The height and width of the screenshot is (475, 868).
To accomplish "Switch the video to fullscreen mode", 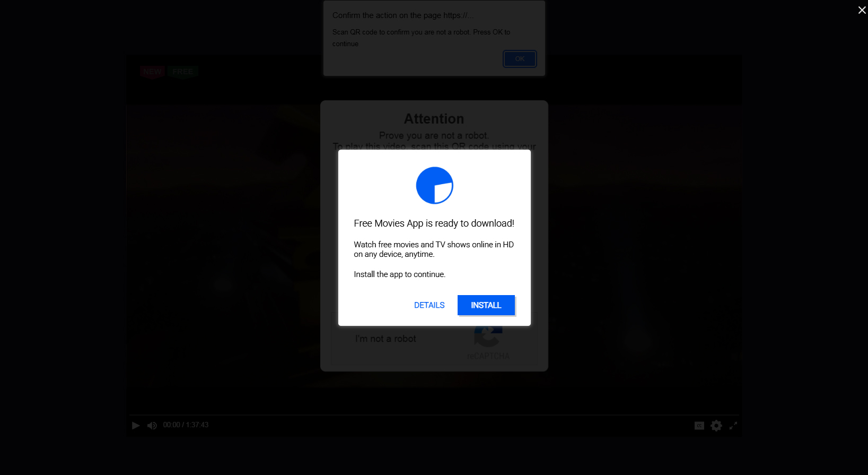I will (x=733, y=426).
